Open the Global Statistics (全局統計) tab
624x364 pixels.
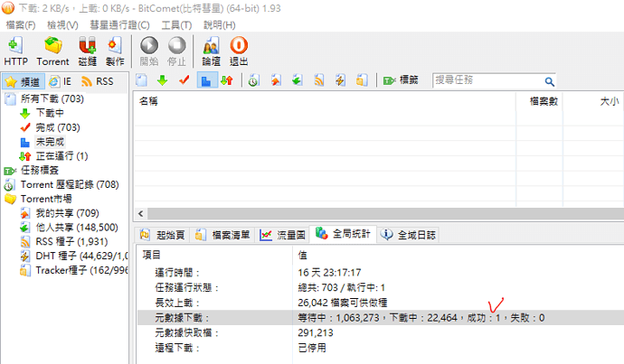click(343, 234)
